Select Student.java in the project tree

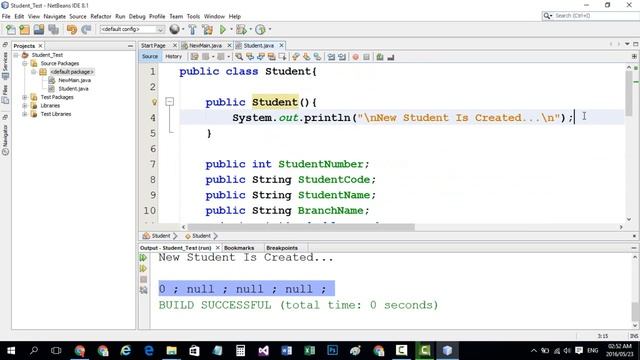tap(73, 89)
